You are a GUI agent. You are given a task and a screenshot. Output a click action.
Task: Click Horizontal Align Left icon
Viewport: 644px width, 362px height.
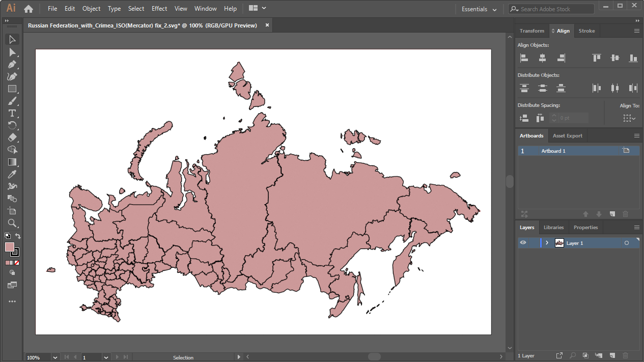[524, 58]
